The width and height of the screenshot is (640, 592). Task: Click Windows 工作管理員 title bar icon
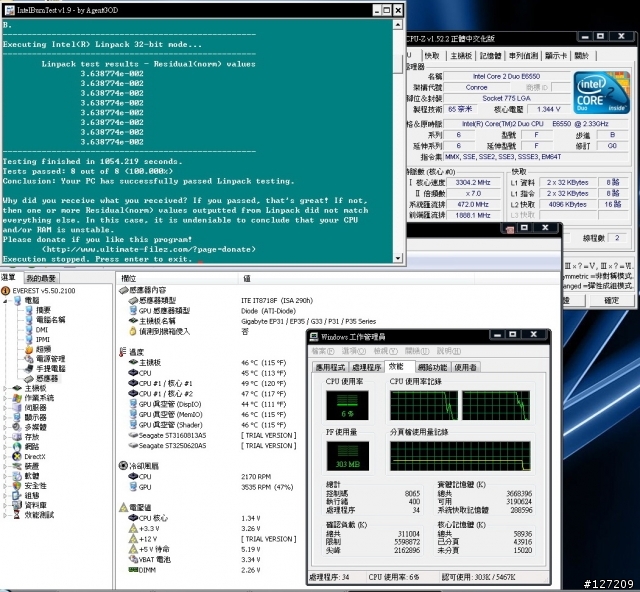(x=314, y=337)
